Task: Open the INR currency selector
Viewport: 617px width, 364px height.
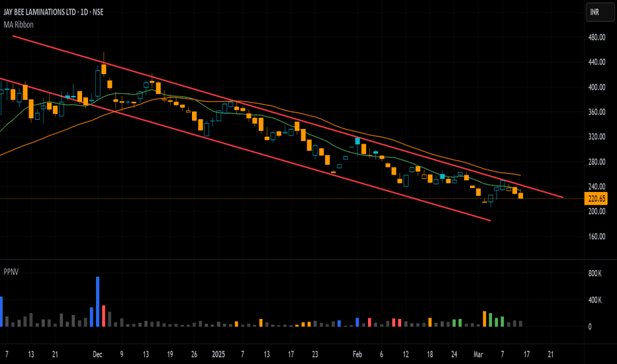Action: tap(600, 12)
